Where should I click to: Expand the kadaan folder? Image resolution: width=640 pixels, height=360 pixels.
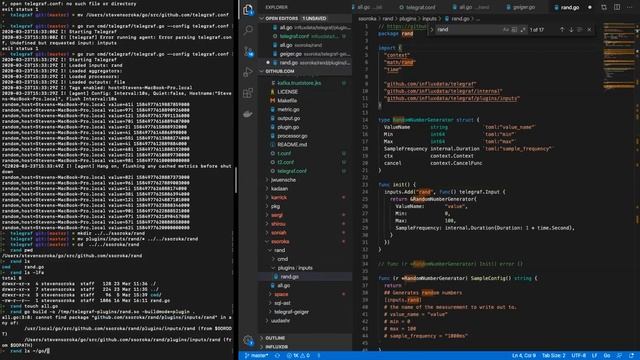click(x=279, y=189)
